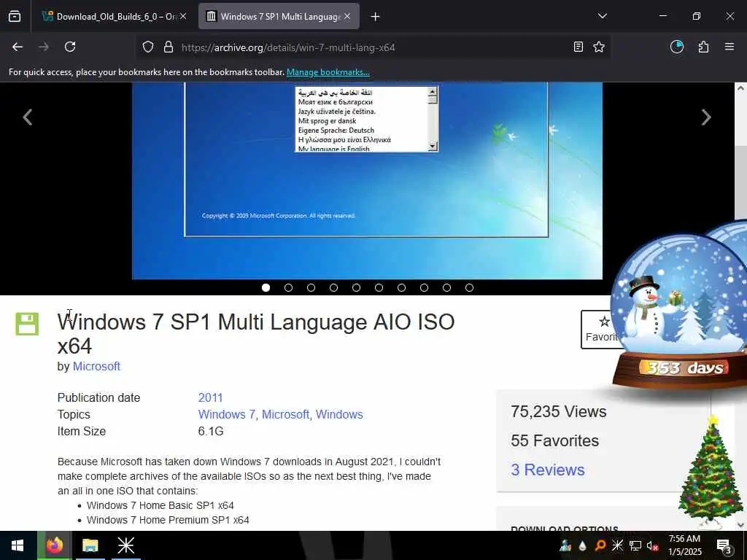Open a new browser tab
This screenshot has height=560, width=747.
[376, 17]
